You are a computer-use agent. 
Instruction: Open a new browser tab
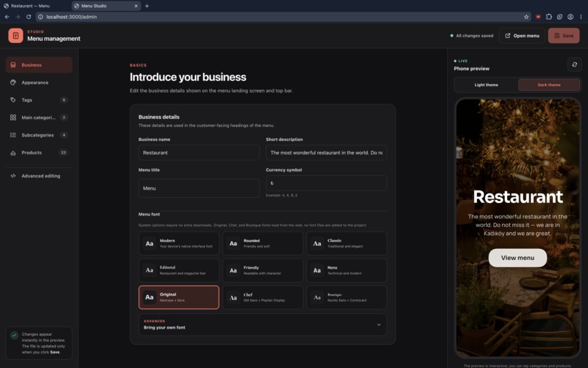tap(147, 6)
